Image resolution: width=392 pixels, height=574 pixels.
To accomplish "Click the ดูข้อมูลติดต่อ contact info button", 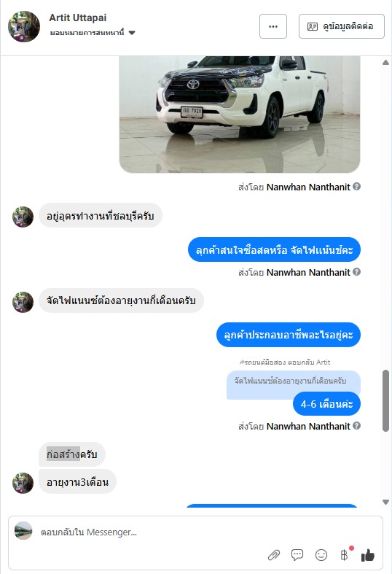I will 342,26.
